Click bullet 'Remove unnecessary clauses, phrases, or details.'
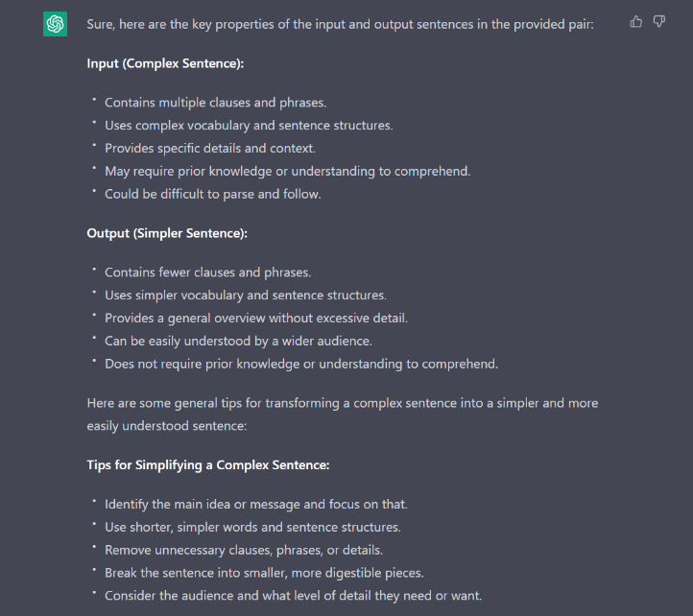Viewport: 693px width, 616px height. coord(244,550)
